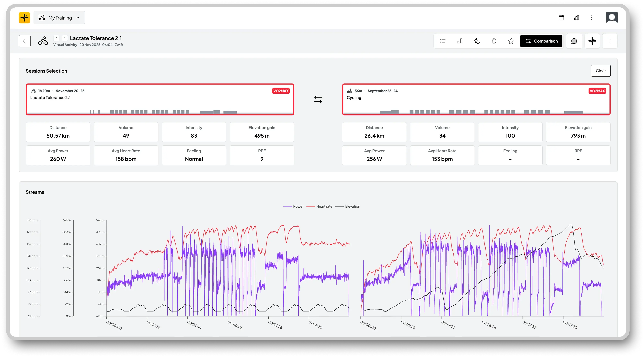
Task: Click the yellow app logo
Action: tap(25, 18)
